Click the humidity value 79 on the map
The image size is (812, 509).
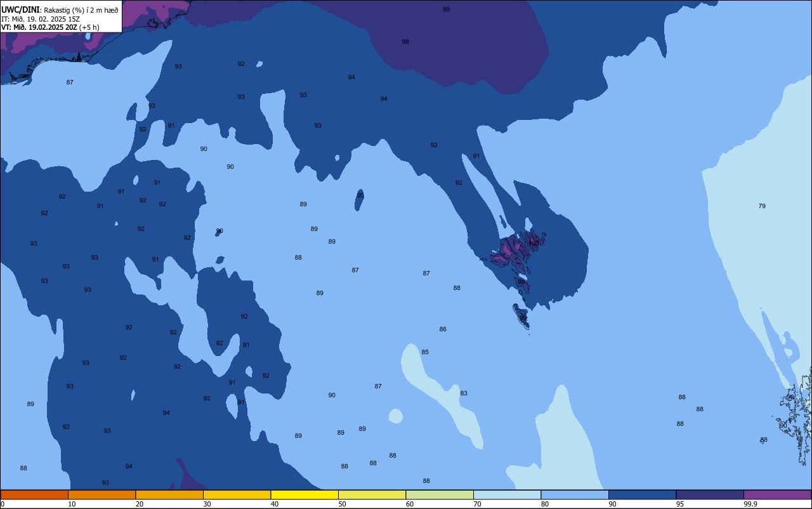tap(762, 206)
